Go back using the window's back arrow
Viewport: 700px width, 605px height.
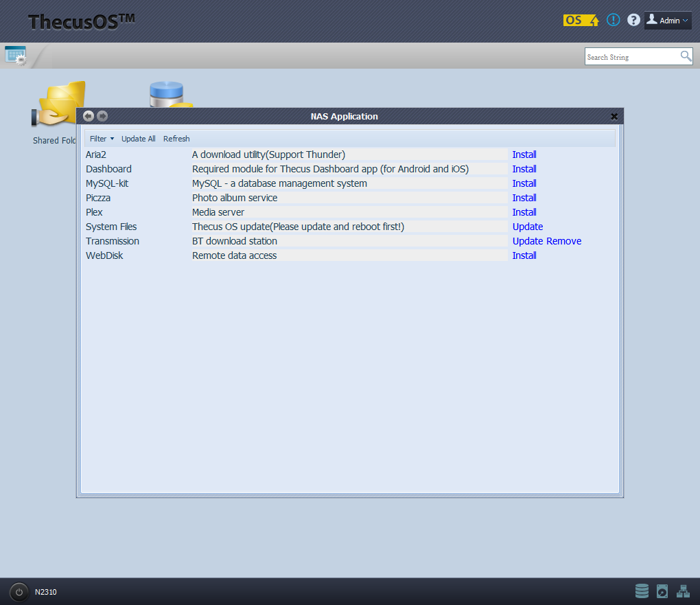click(89, 116)
